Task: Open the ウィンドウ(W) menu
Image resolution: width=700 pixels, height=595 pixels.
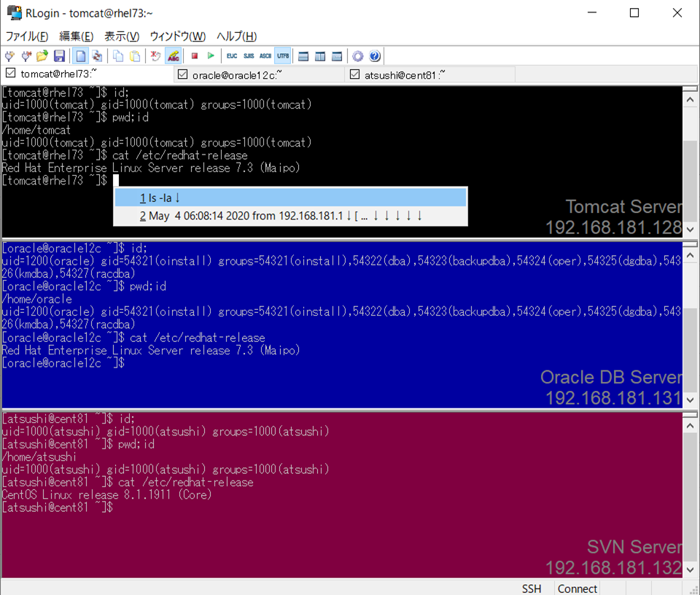Action: click(178, 36)
